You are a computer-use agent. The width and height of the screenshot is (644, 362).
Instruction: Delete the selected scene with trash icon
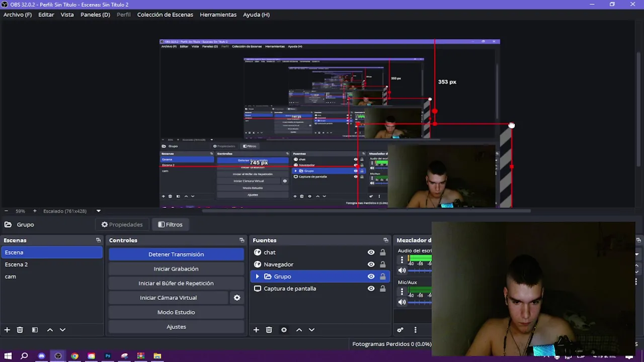pos(20,330)
